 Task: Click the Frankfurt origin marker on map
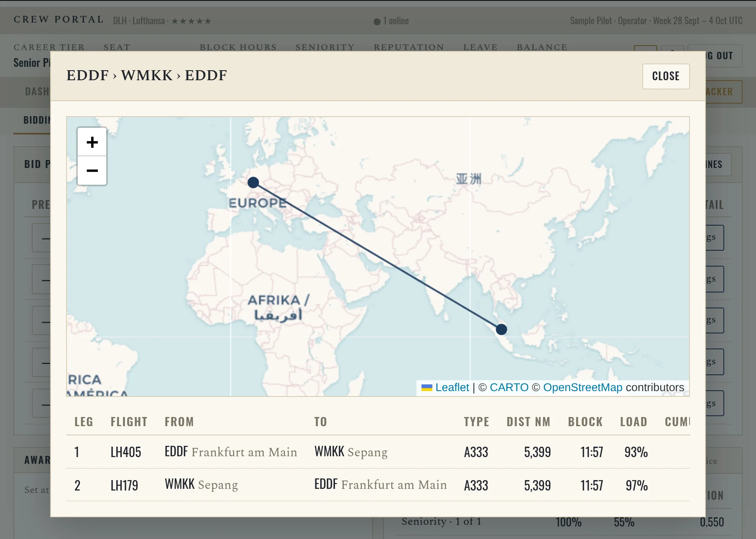click(x=253, y=183)
